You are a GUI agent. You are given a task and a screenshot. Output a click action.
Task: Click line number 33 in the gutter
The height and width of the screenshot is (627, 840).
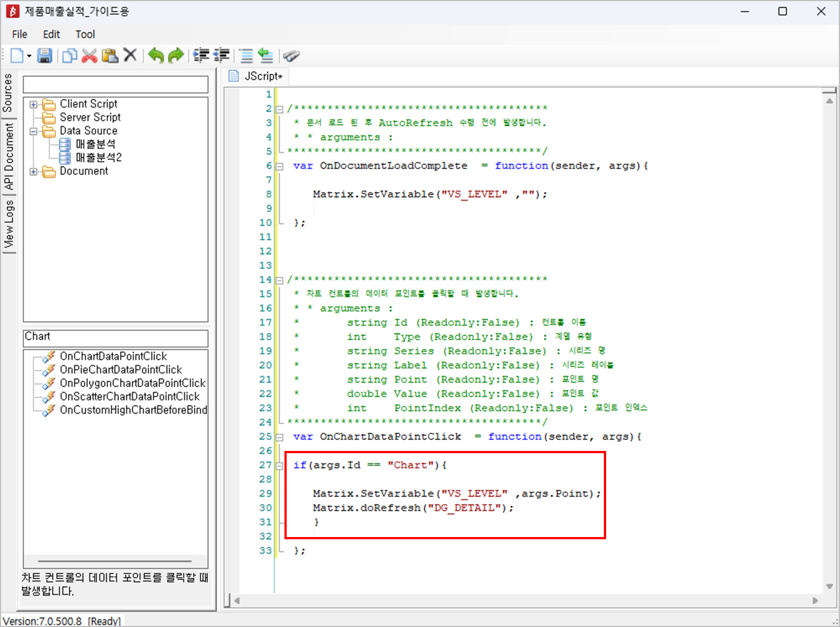coord(266,551)
